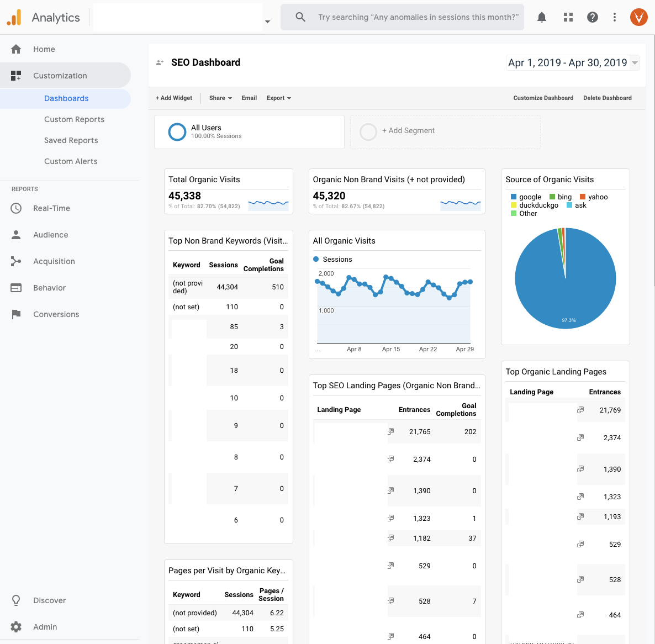The width and height of the screenshot is (655, 644).
Task: Click the bing green legend swatch
Action: tap(552, 197)
